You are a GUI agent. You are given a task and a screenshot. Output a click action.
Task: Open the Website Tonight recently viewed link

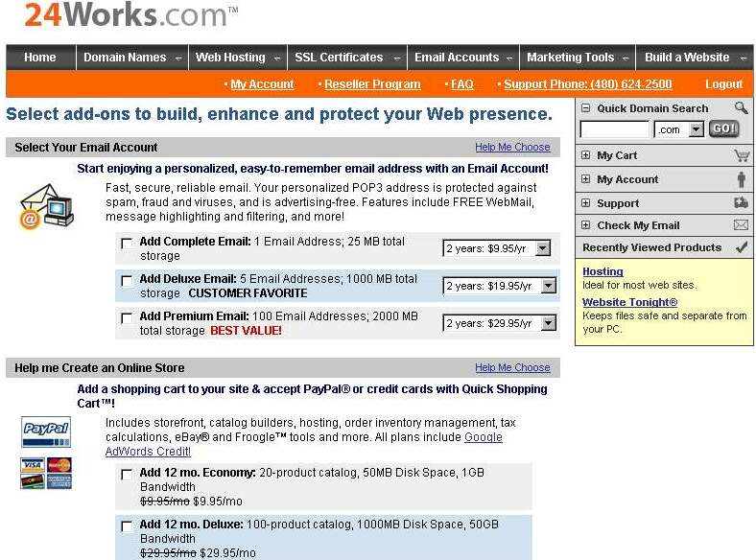tap(629, 302)
